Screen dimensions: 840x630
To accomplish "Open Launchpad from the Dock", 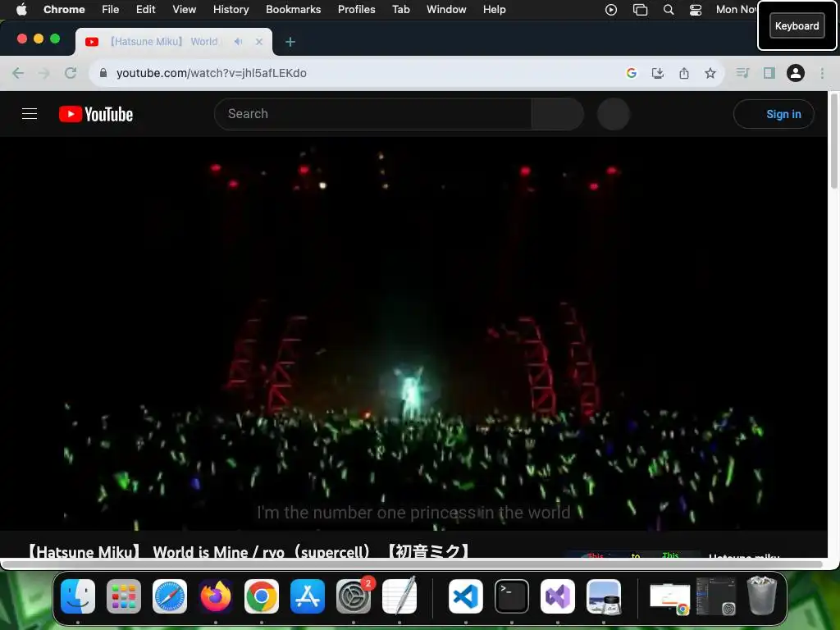I will coord(124,596).
